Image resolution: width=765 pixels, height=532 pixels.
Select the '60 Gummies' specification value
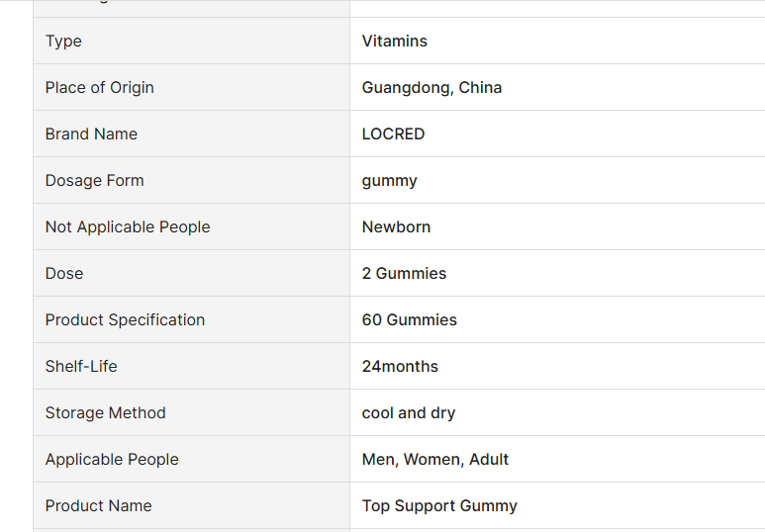coord(409,320)
